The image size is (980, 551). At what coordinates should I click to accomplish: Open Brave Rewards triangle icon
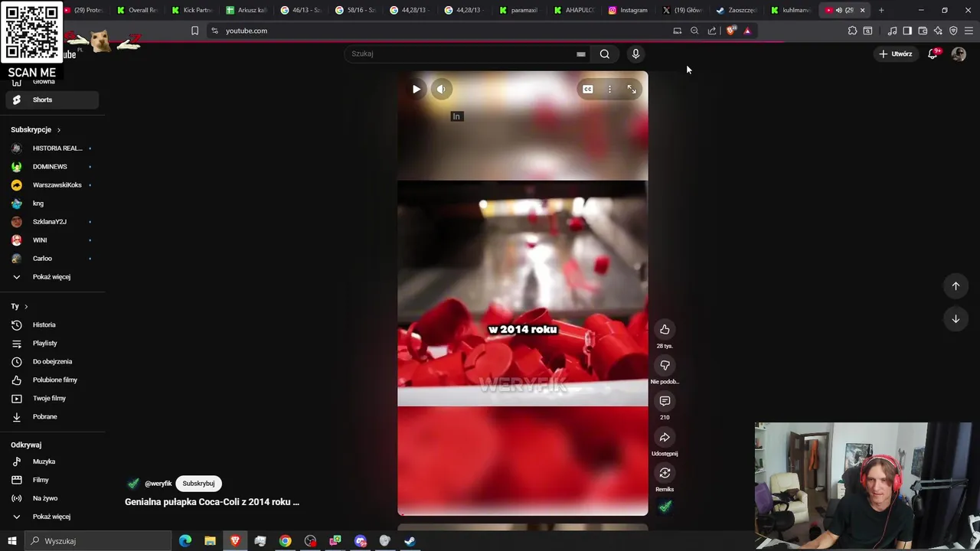coord(747,31)
